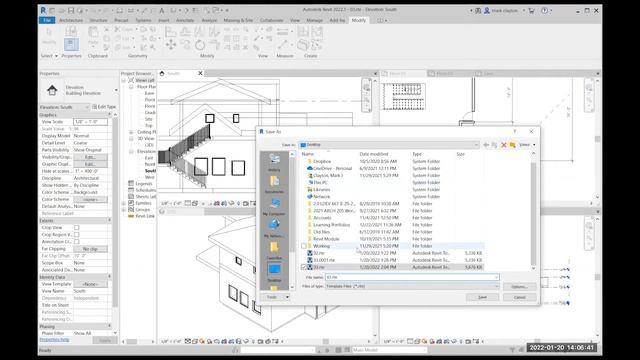Click the Text tool in quick access toolbar
The height and width of the screenshot is (360, 640).
(x=162, y=11)
